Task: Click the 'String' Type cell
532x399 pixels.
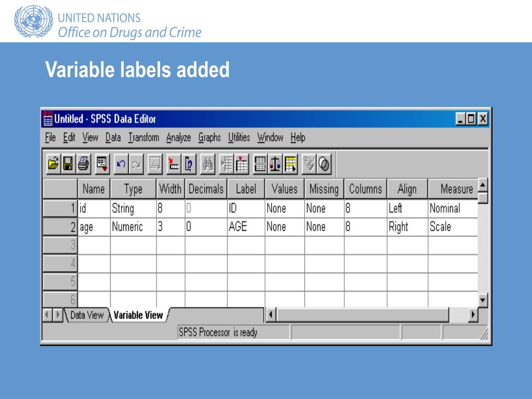Action: click(x=134, y=208)
